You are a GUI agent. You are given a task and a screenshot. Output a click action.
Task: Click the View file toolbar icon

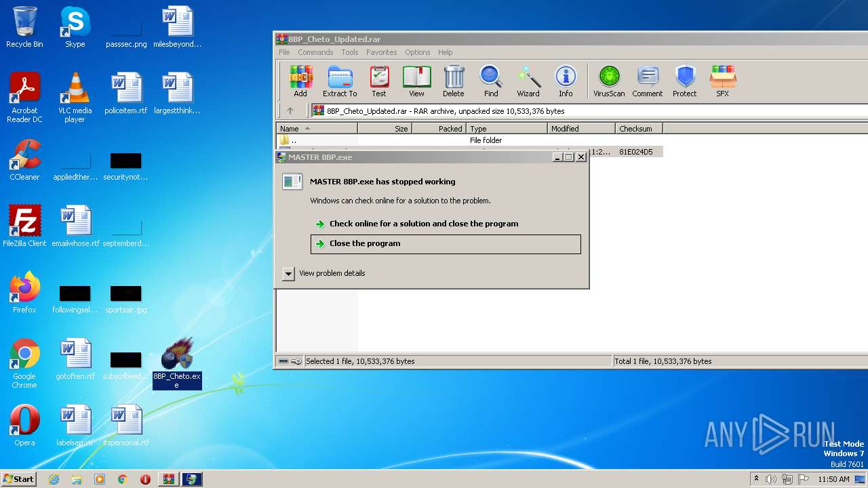[x=416, y=81]
